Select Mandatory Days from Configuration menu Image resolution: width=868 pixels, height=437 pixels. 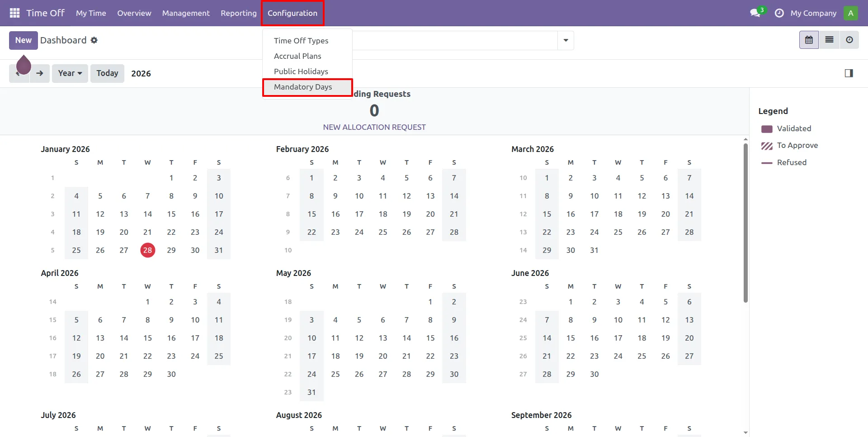tap(303, 87)
